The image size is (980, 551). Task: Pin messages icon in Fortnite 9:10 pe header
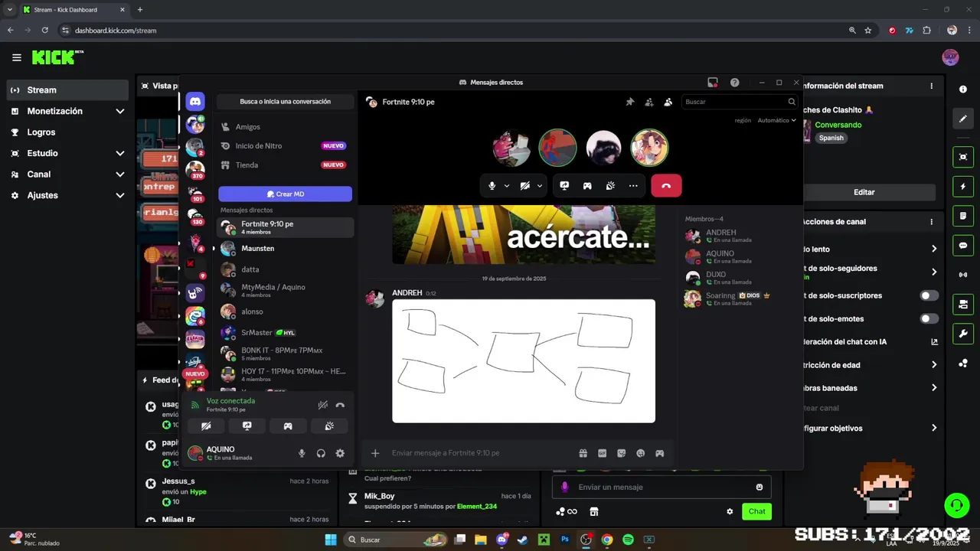630,102
